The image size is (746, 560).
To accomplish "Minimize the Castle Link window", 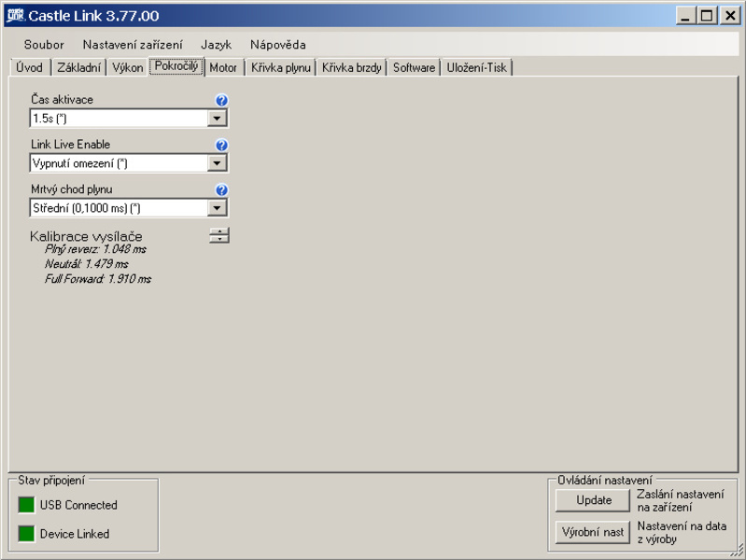I will point(685,16).
